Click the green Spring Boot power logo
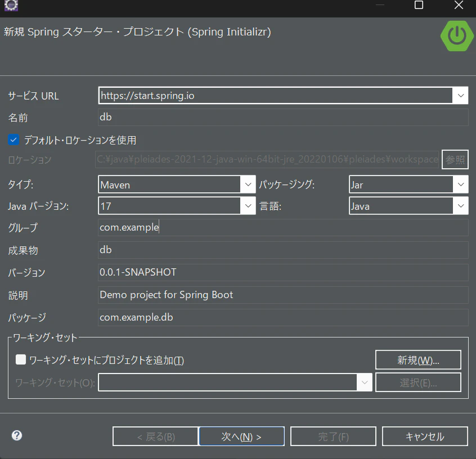 point(457,36)
